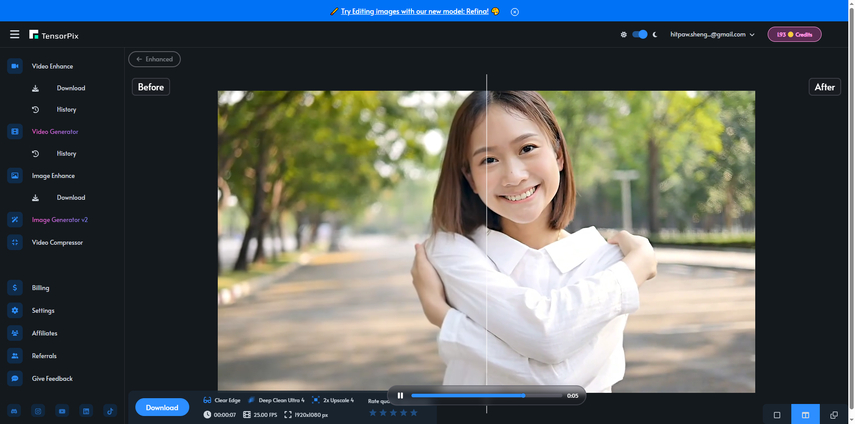855x424 pixels.
Task: Switch to overlay view mode
Action: (834, 415)
